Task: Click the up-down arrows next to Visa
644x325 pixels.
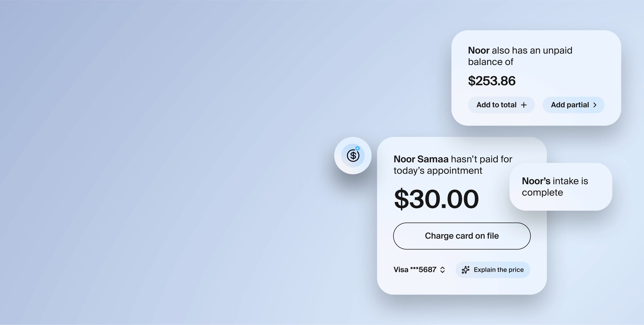Action: click(x=442, y=270)
